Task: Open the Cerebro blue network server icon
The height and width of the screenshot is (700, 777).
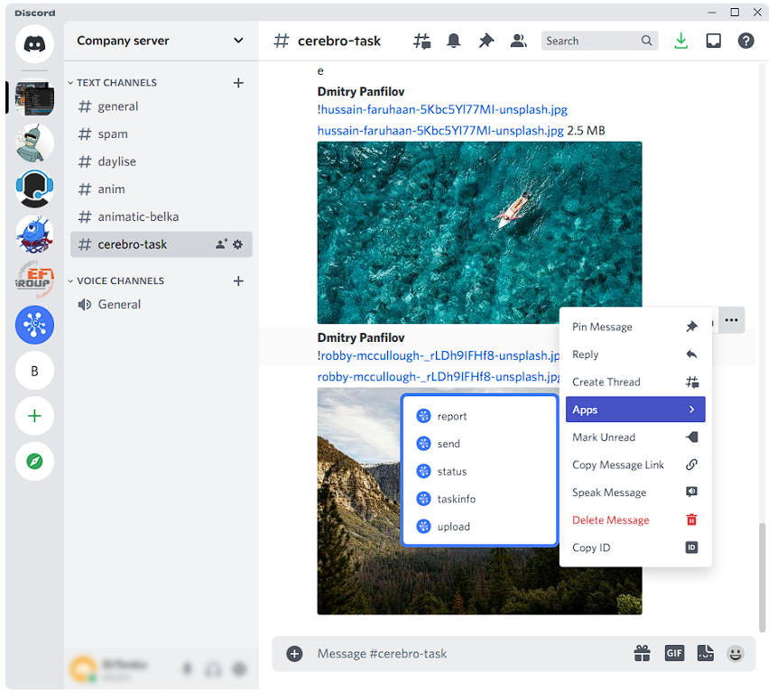Action: [x=34, y=325]
